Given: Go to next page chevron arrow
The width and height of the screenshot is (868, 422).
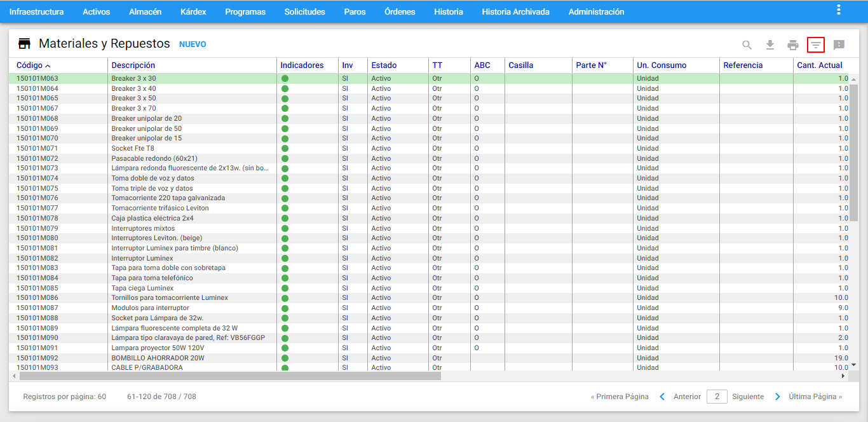Looking at the screenshot, I should pos(778,397).
